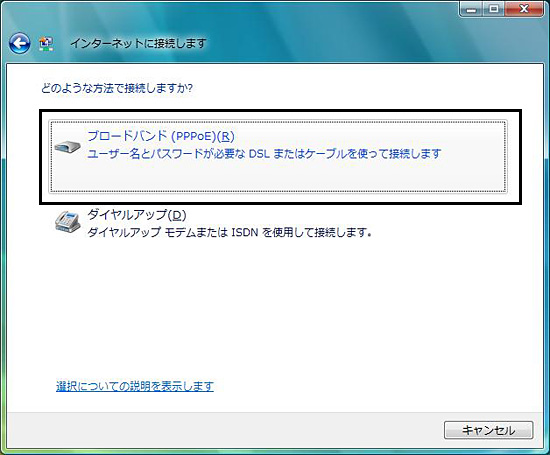Click the network wizard icon beside title

coord(46,44)
